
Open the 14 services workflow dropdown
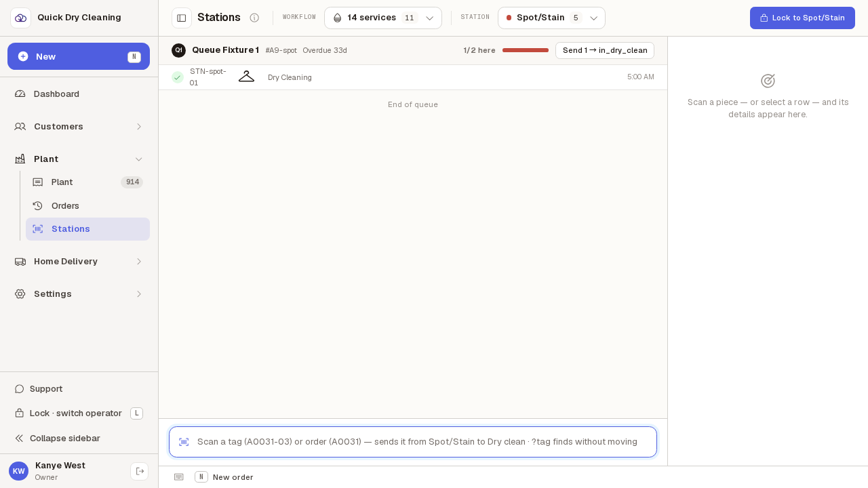pyautogui.click(x=383, y=18)
